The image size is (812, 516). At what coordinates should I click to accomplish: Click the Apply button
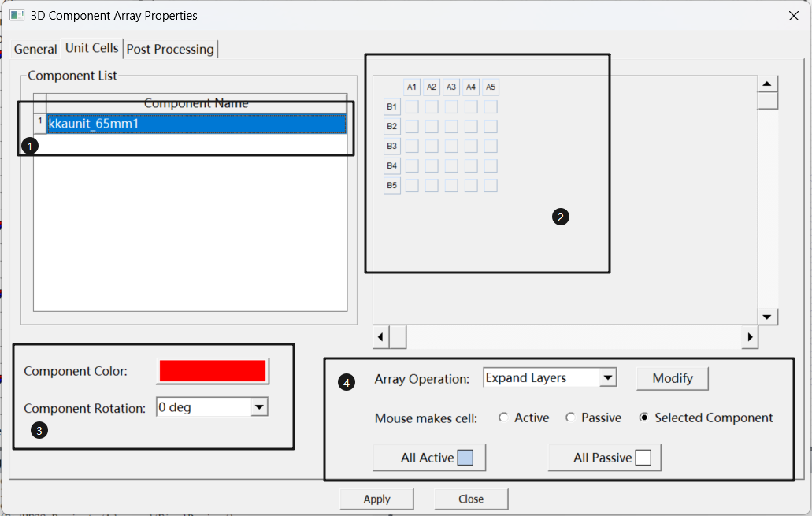376,499
